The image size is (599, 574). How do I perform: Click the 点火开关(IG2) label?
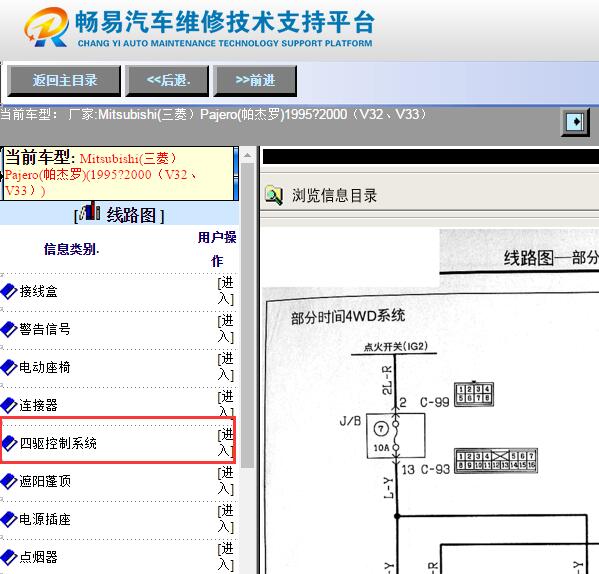[396, 346]
